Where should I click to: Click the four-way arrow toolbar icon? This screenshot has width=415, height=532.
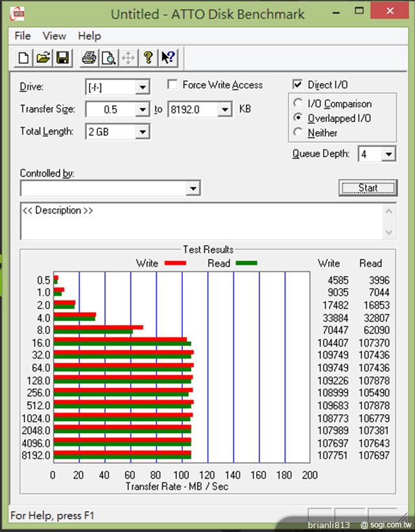pos(128,58)
